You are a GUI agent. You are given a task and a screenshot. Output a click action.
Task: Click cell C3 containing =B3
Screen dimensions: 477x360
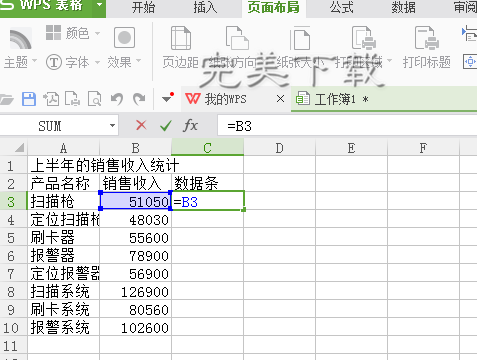click(208, 201)
